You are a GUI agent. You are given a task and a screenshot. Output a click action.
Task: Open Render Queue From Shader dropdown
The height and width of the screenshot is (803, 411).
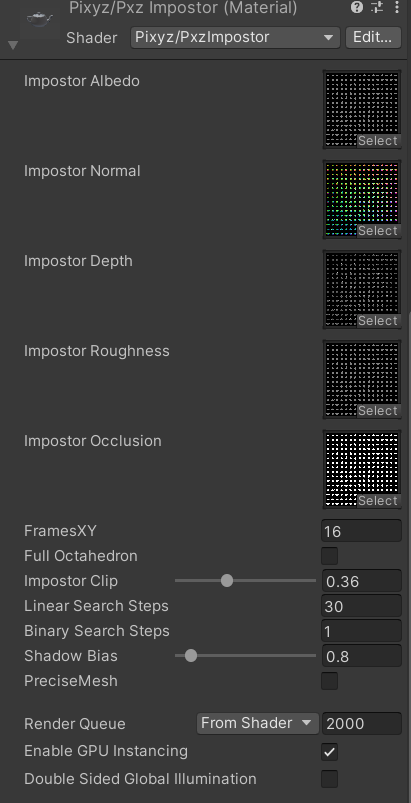pos(257,723)
